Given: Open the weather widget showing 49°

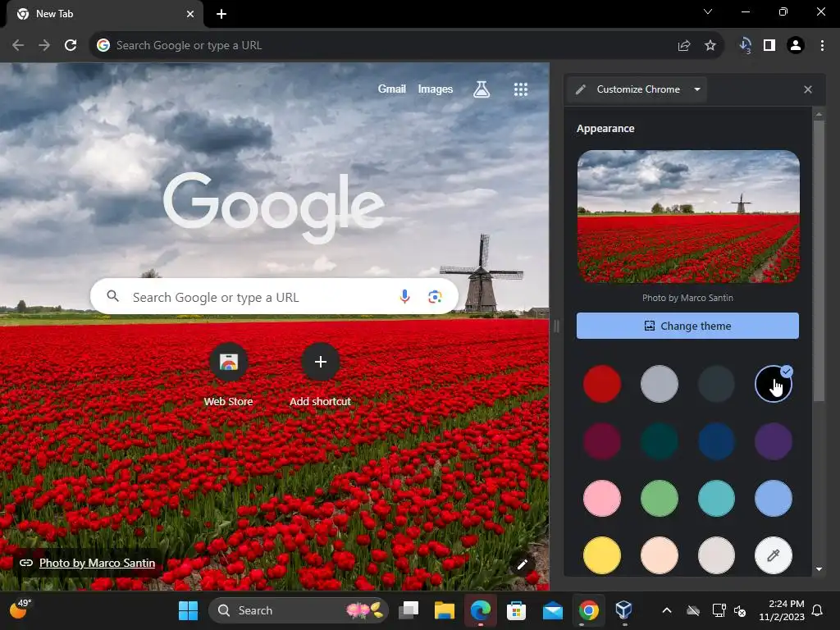Looking at the screenshot, I should [21, 609].
